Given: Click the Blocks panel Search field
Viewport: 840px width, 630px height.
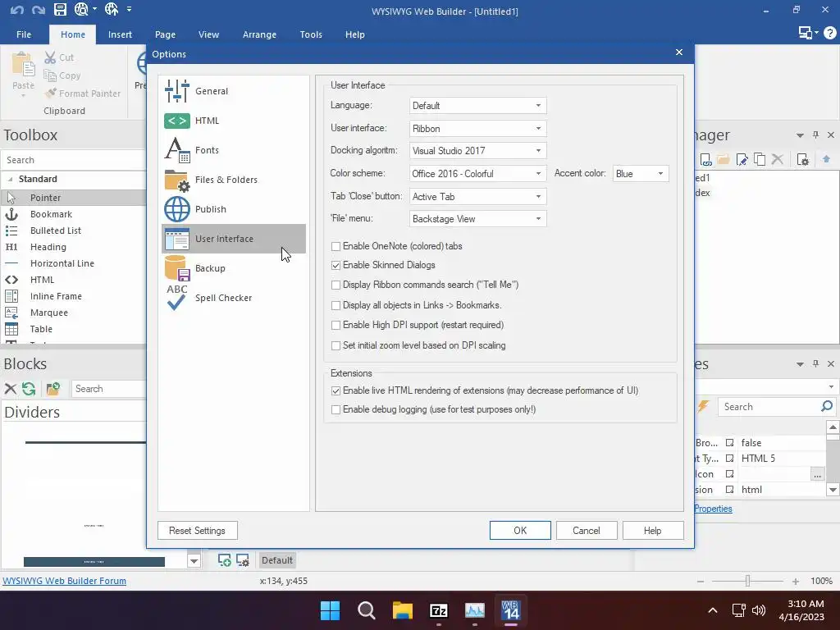Looking at the screenshot, I should [x=109, y=389].
